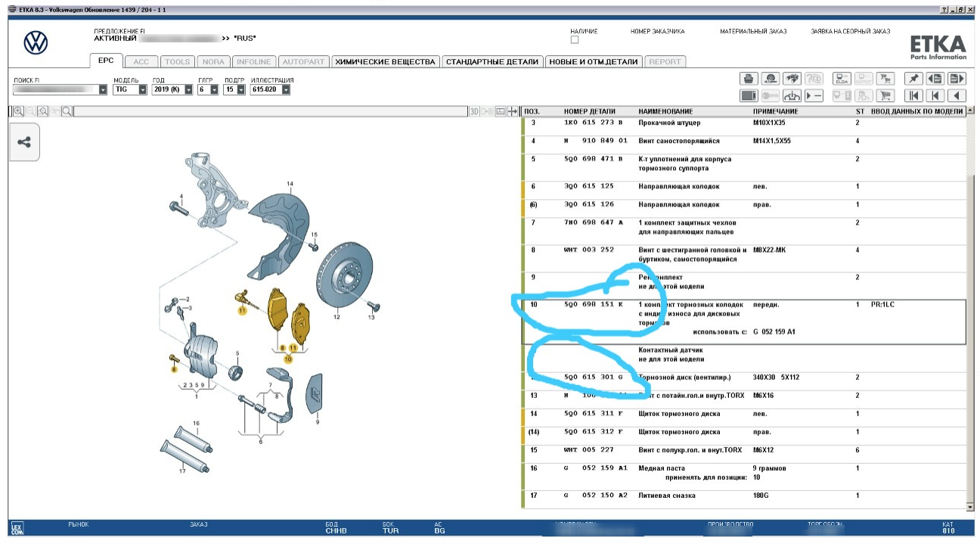Click scroll-up arrow of parts list
This screenshot has height=544, width=980.
971,111
